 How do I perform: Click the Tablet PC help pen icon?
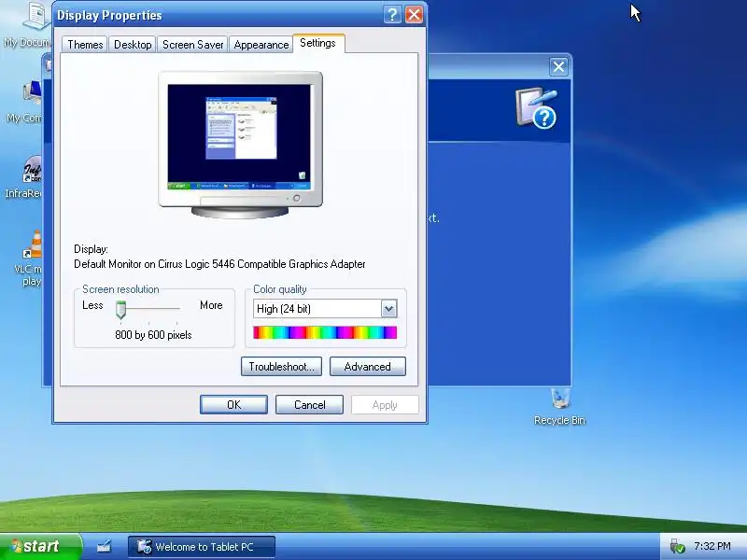coord(537,108)
